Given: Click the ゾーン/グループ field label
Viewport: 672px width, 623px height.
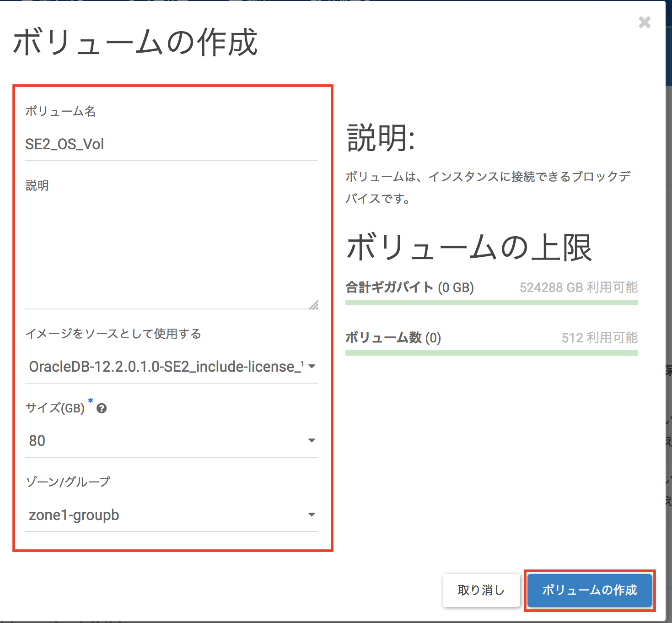Looking at the screenshot, I should (x=68, y=482).
